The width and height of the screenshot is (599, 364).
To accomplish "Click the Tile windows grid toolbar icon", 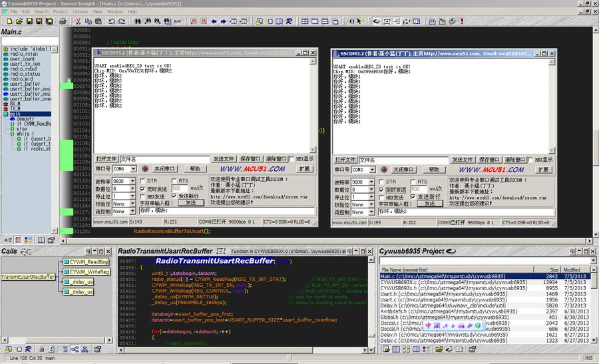I will pyautogui.click(x=305, y=21).
